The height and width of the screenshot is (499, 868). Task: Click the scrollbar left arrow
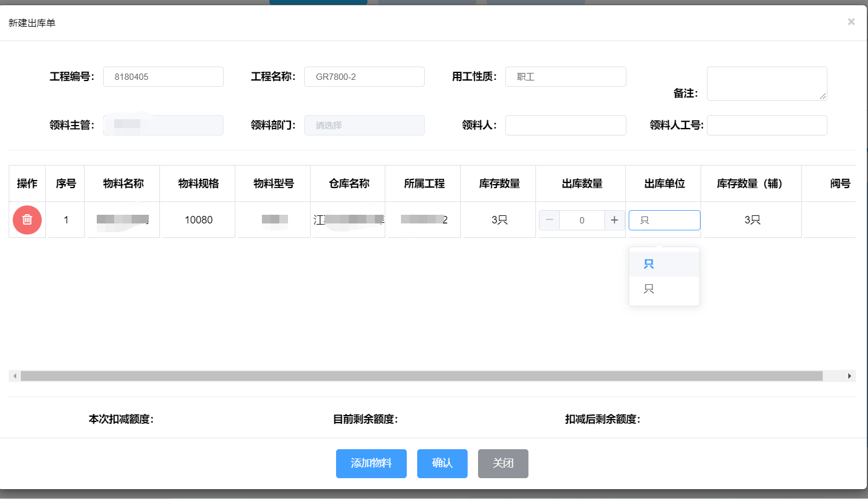[14, 376]
